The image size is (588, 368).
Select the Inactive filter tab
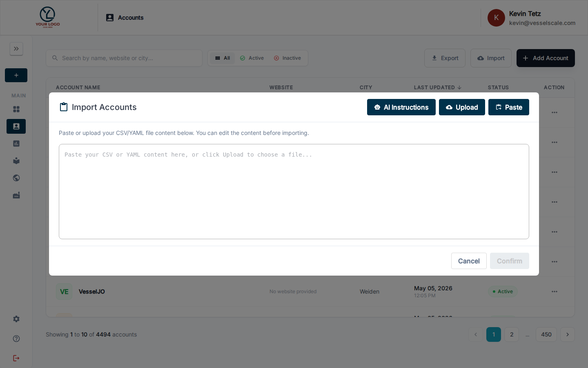pyautogui.click(x=287, y=58)
